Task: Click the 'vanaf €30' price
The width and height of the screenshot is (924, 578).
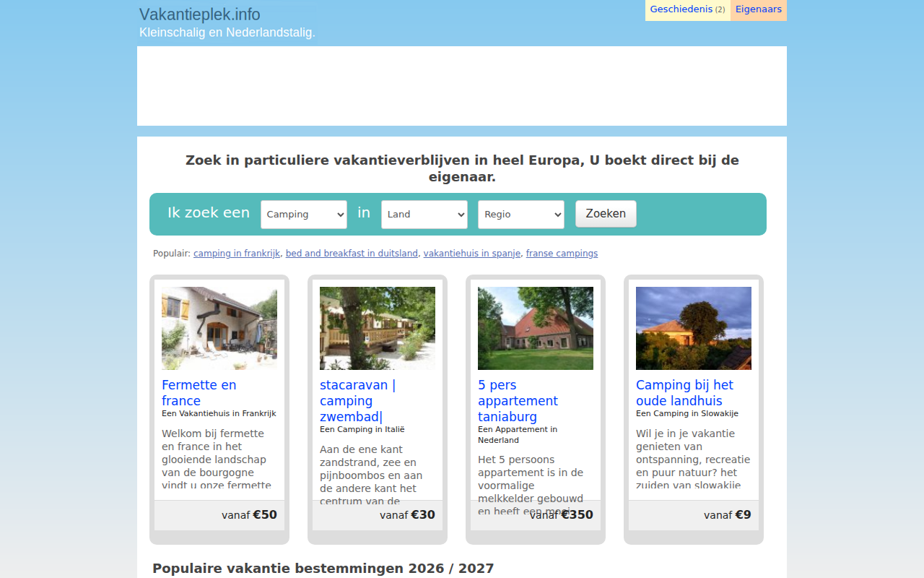Action: click(407, 515)
